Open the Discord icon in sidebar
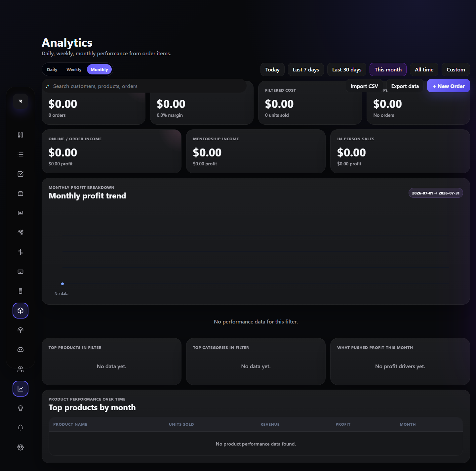Viewport: 476px width, 471px height. pyautogui.click(x=20, y=350)
